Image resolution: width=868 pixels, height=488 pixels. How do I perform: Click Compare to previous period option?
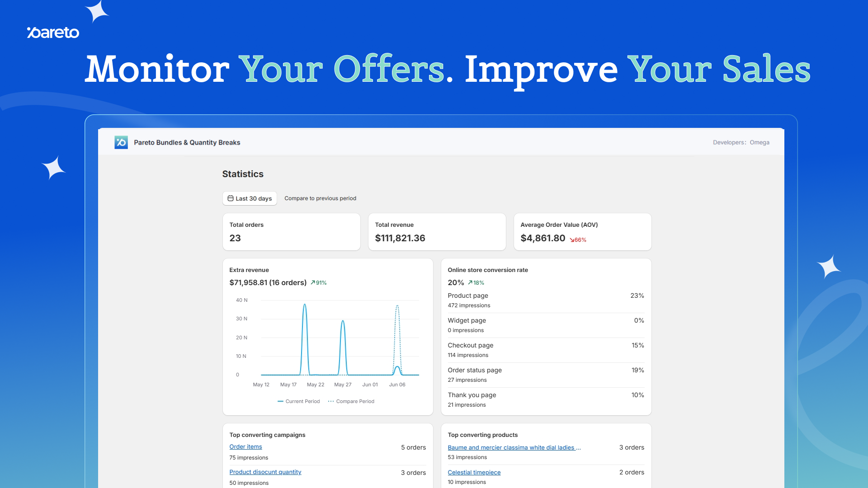tap(320, 198)
